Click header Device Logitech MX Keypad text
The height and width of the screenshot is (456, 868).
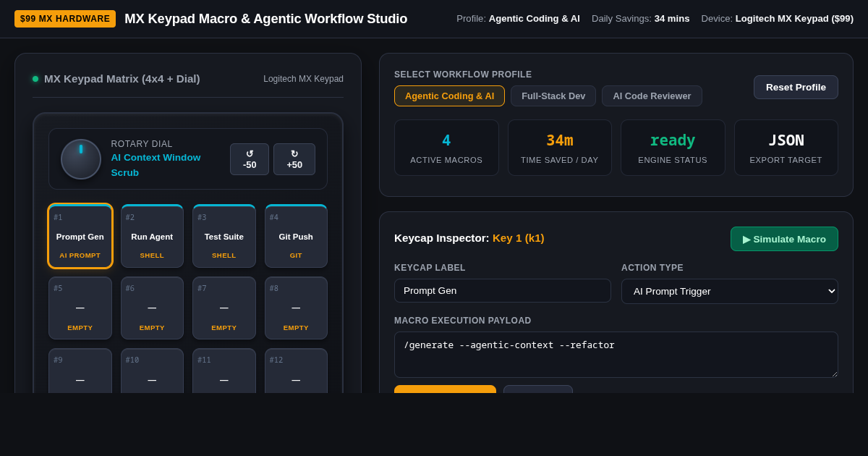778,19
